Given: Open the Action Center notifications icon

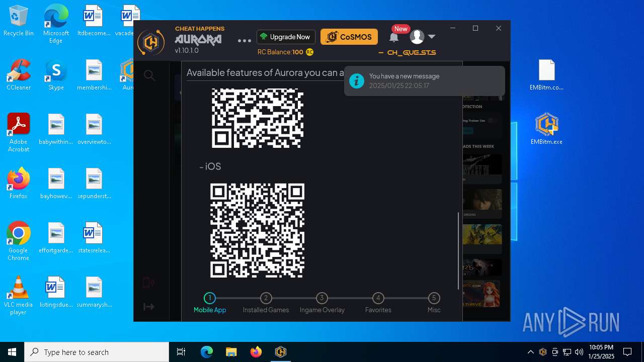Looking at the screenshot, I should tap(627, 352).
